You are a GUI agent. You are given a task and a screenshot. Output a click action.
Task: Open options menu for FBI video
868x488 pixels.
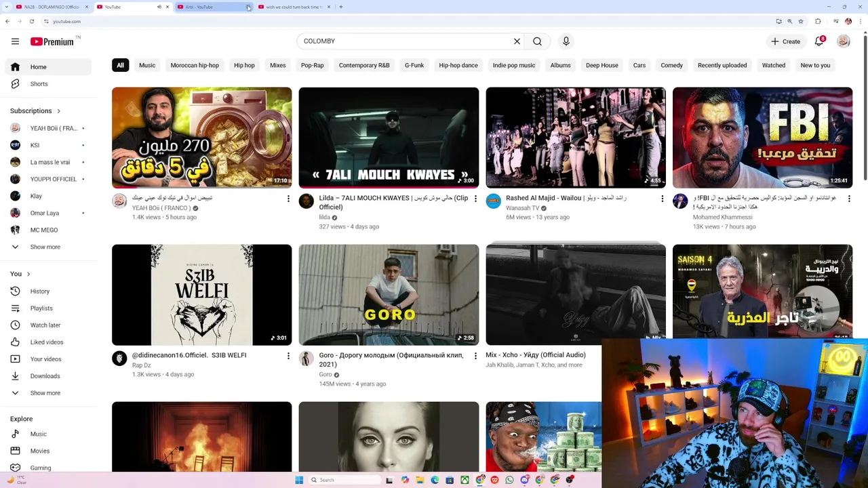850,199
